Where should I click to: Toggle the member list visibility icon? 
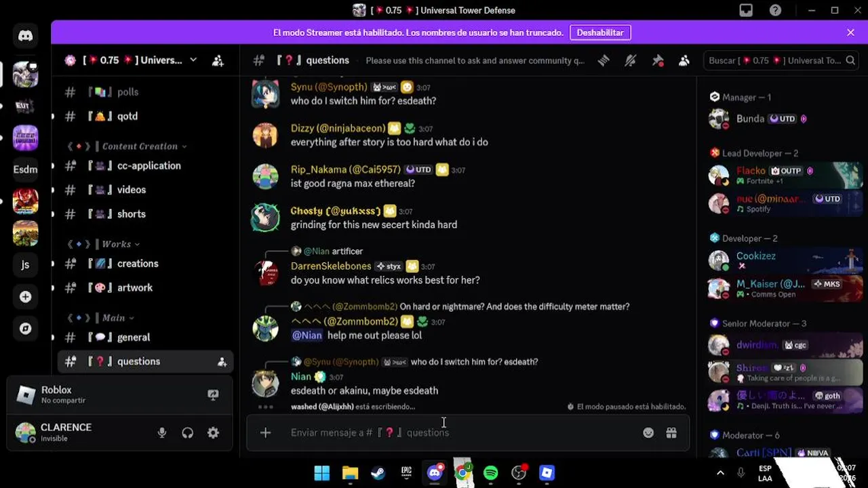click(x=684, y=60)
